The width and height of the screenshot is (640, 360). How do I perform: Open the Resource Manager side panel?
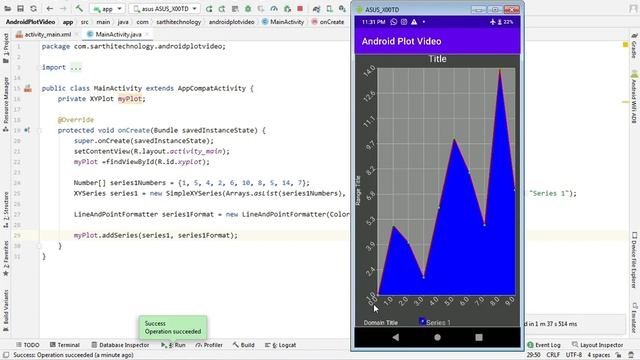(6, 104)
